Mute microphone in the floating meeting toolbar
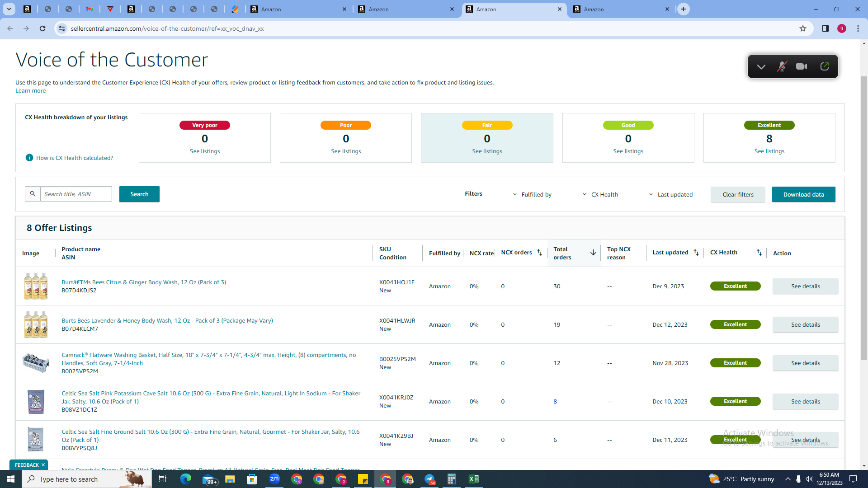This screenshot has width=868, height=488. 782,67
